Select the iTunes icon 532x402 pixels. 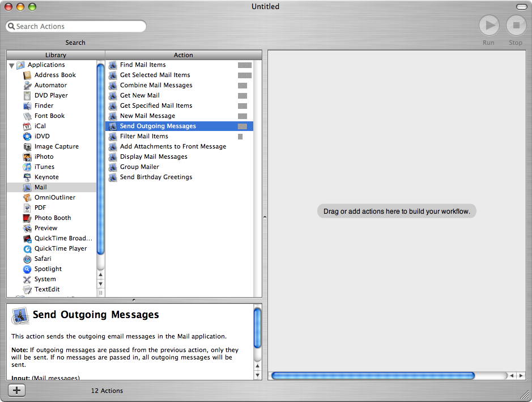pos(27,167)
